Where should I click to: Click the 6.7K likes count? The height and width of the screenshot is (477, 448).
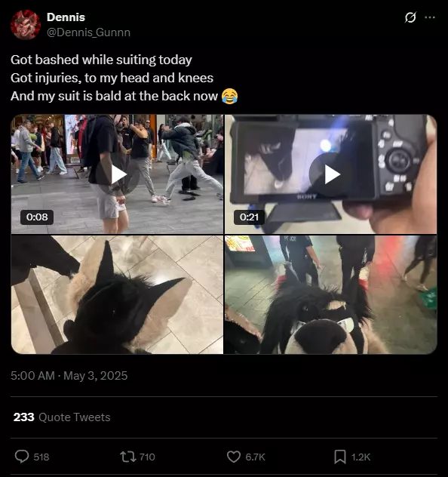coord(256,457)
